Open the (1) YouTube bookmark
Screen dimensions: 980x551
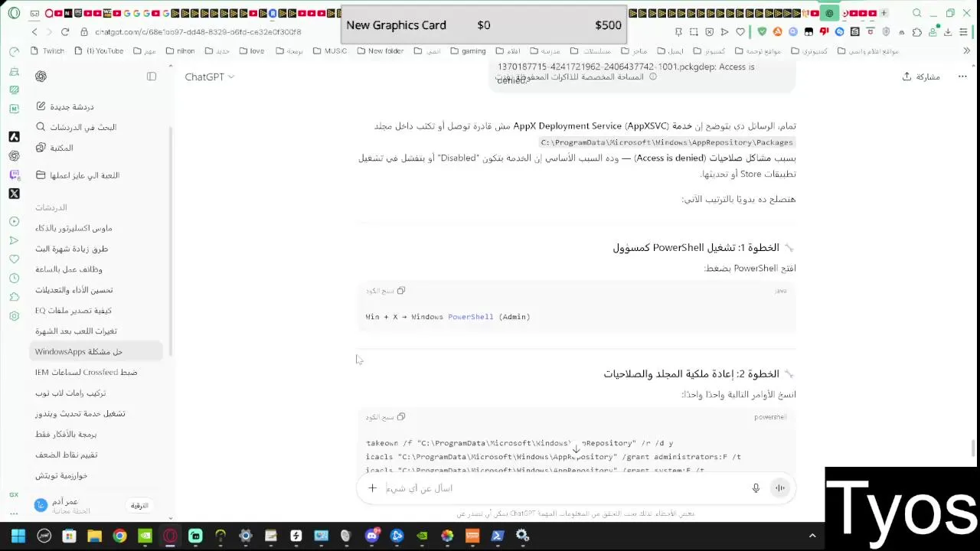click(100, 51)
